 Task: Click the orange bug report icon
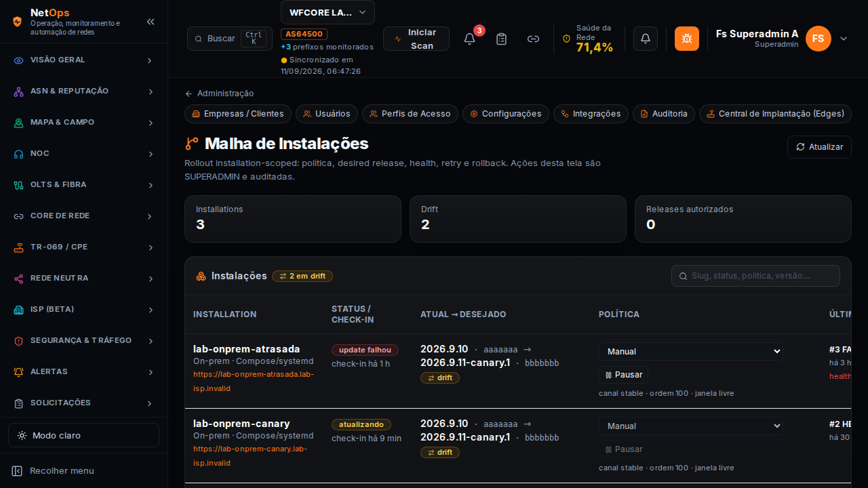pyautogui.click(x=687, y=39)
